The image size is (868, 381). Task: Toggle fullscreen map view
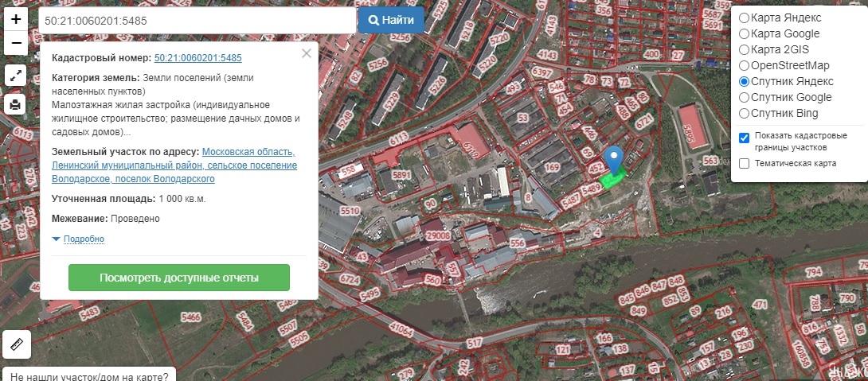[x=16, y=76]
